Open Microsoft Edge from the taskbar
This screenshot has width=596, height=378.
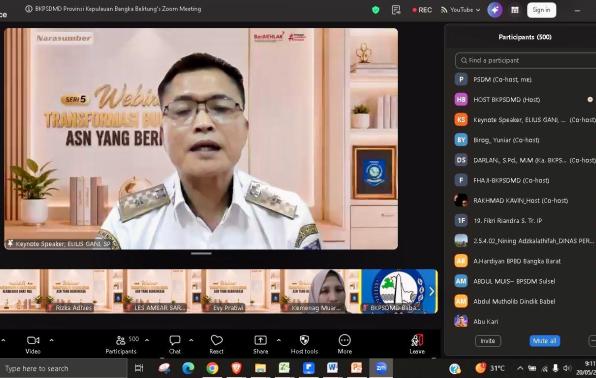click(x=188, y=368)
